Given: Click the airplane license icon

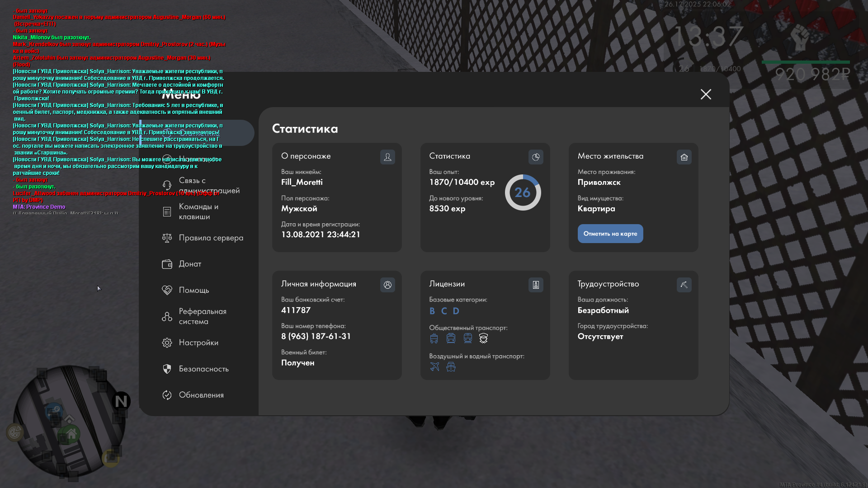Looking at the screenshot, I should click(434, 366).
